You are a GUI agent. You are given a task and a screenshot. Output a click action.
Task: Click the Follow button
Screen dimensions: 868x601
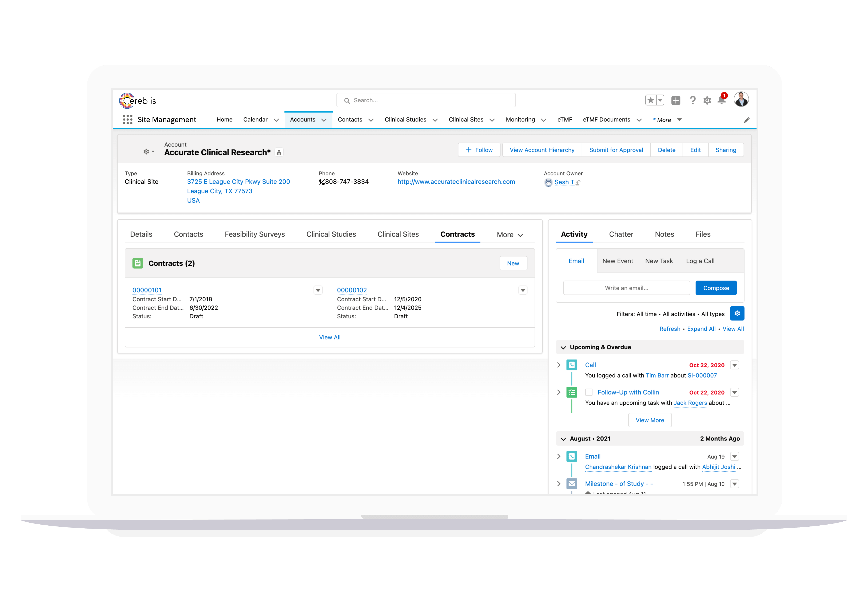tap(479, 150)
